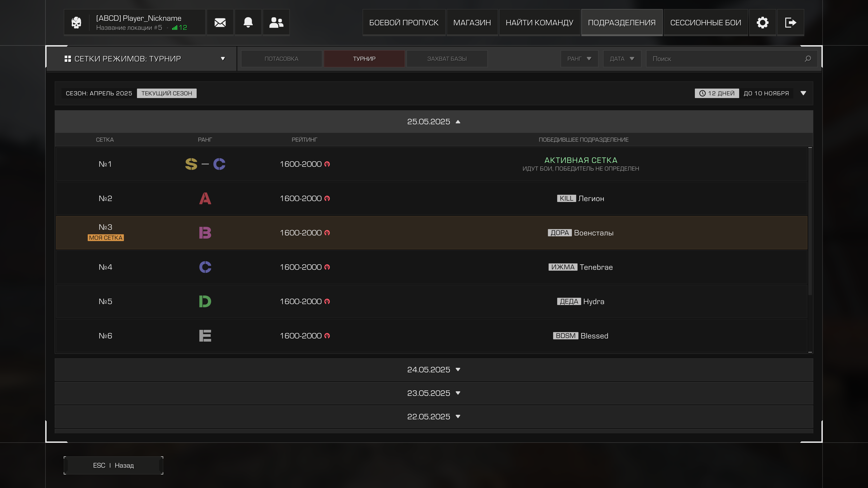Open the РАНГ filter dropdown

coord(579,59)
